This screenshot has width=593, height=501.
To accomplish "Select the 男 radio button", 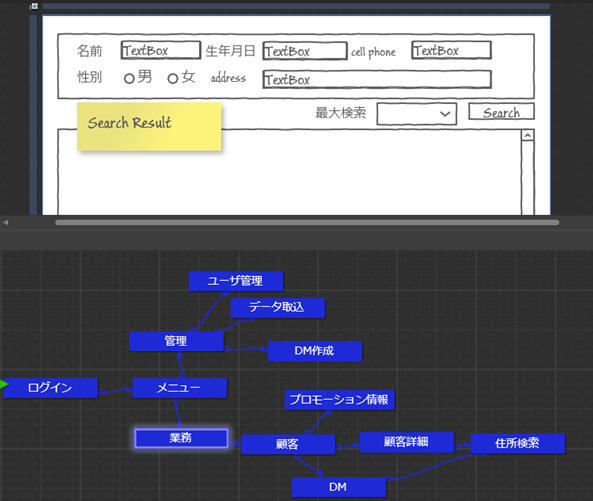I will click(x=129, y=78).
